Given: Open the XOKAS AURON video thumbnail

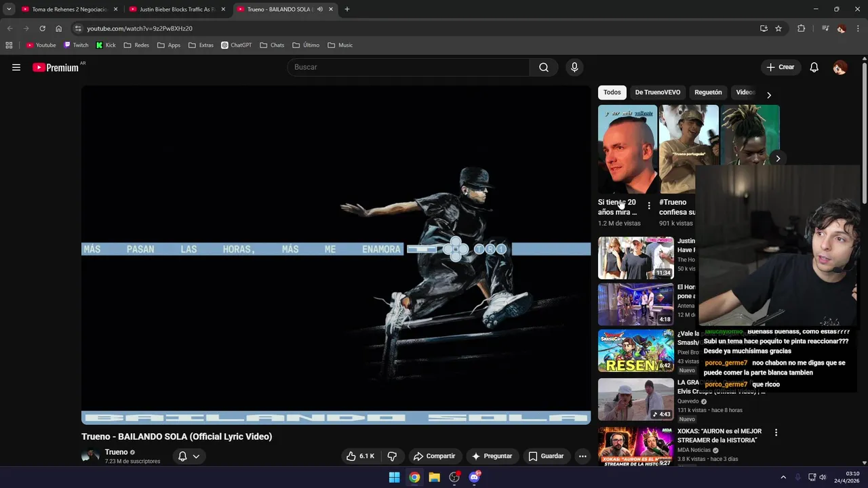Looking at the screenshot, I should coord(636,446).
